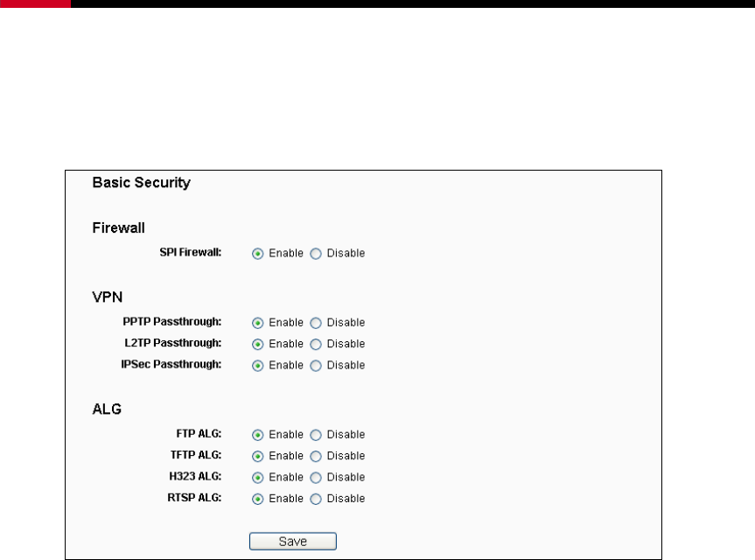Enable TFTP ALG

point(257,457)
